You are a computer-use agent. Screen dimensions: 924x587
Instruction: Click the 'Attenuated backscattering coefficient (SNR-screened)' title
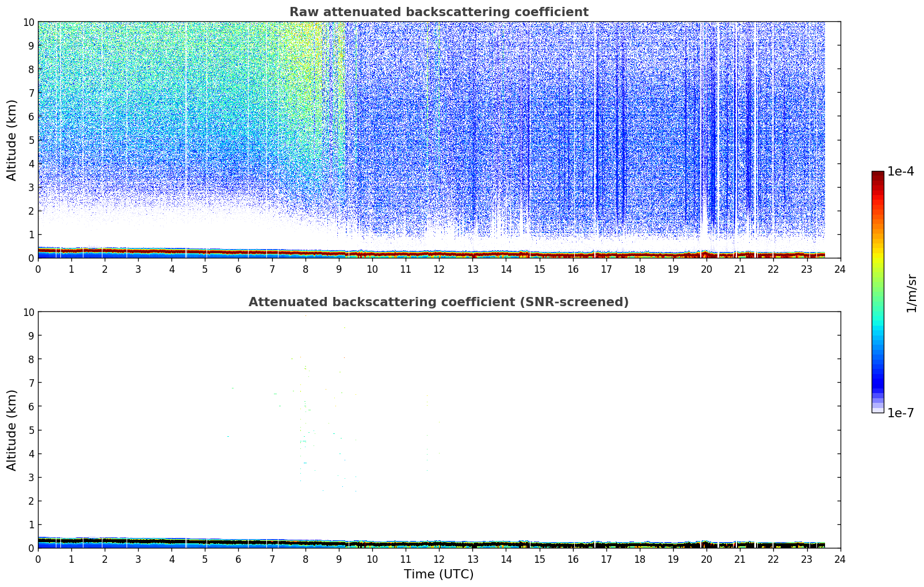[x=438, y=302]
